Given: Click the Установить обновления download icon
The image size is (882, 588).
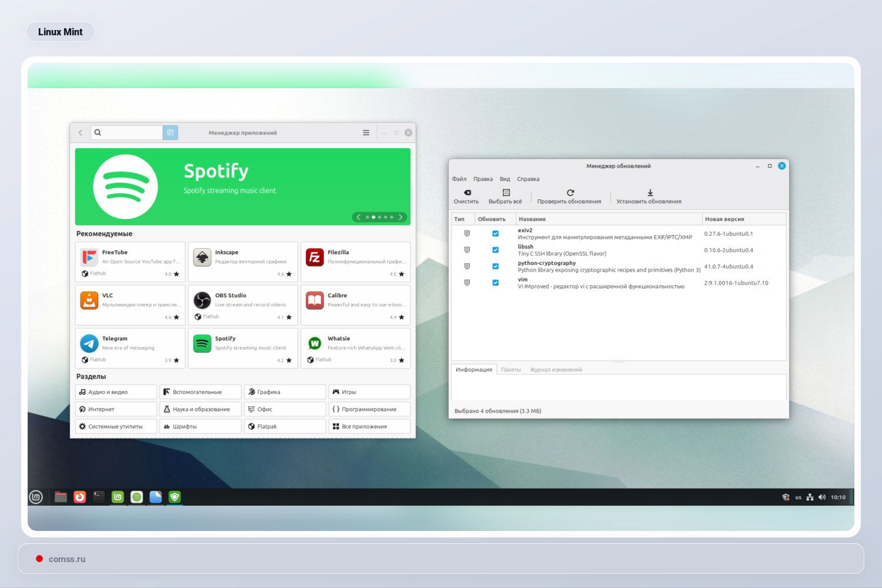Looking at the screenshot, I should 650,192.
